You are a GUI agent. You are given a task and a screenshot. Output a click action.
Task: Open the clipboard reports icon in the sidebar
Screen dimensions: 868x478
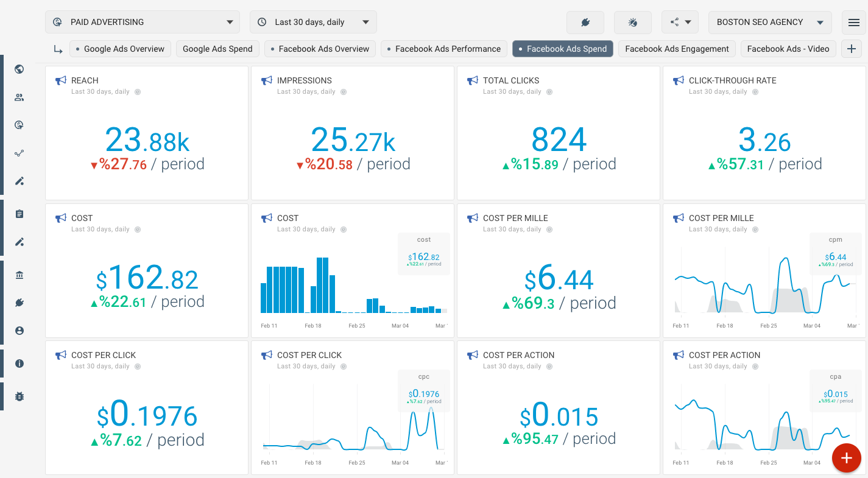click(19, 214)
